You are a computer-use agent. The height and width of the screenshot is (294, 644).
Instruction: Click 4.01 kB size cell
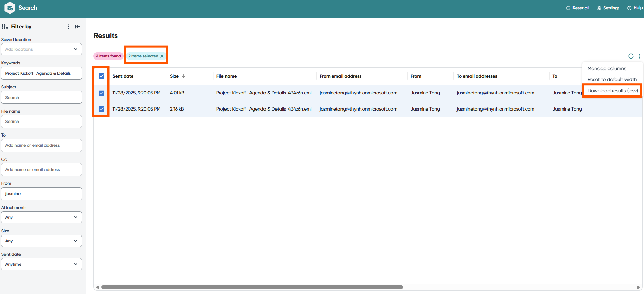click(x=177, y=93)
